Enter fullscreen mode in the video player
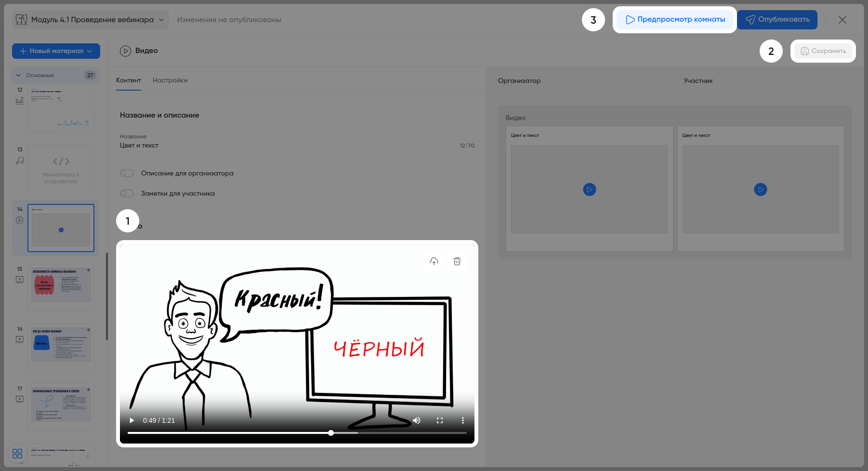This screenshot has height=471, width=868. click(440, 420)
